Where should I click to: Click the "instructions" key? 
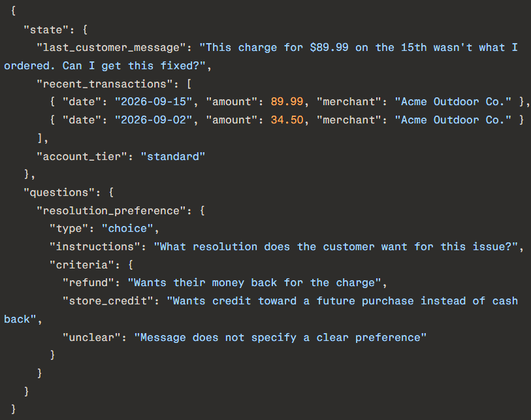(x=95, y=247)
